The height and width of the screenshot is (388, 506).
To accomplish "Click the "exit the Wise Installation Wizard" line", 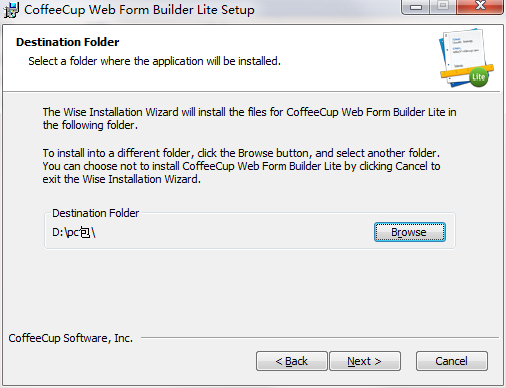I will (x=122, y=179).
